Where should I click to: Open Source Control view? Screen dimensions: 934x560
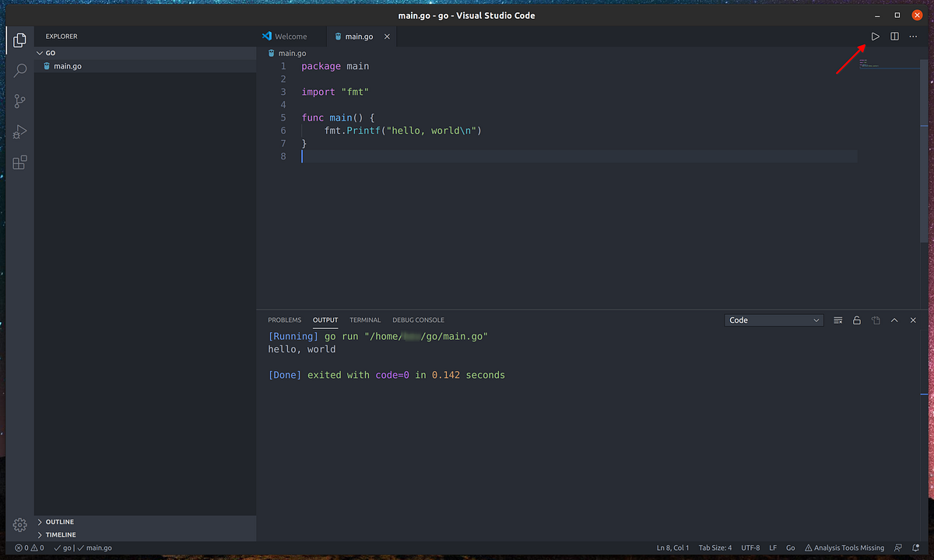pyautogui.click(x=19, y=101)
